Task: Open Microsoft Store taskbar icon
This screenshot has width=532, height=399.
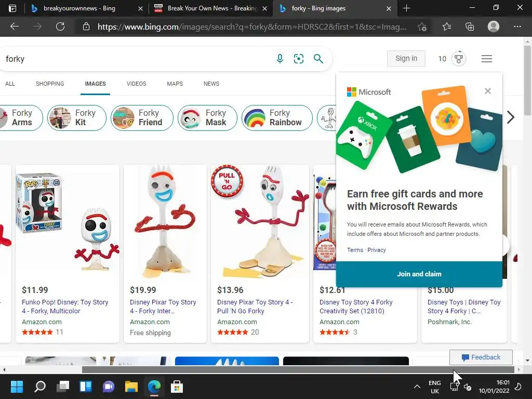Action: tap(177, 387)
